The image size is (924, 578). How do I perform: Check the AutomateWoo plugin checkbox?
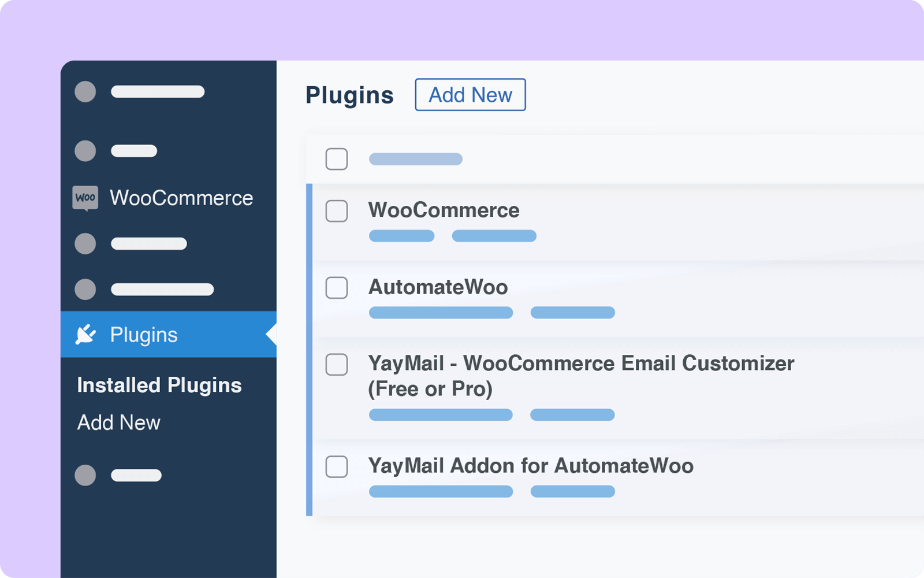tap(337, 288)
